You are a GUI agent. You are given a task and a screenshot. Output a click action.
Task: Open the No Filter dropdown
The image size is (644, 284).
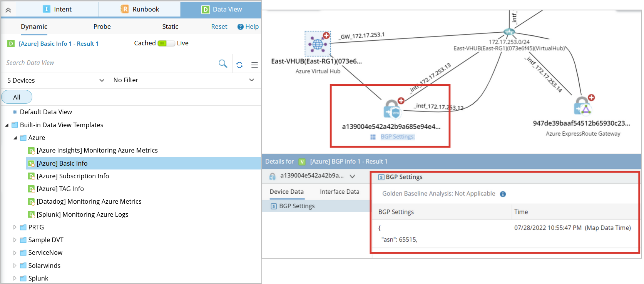184,80
